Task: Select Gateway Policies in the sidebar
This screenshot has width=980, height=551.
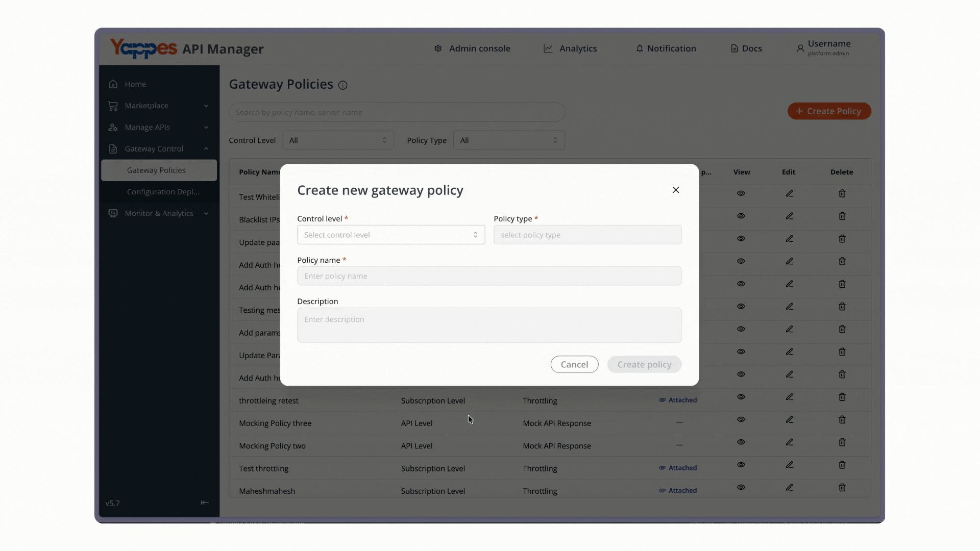Action: coord(159,170)
